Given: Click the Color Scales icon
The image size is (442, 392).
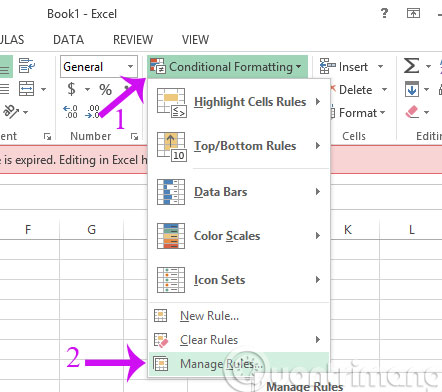Looking at the screenshot, I should 171,236.
